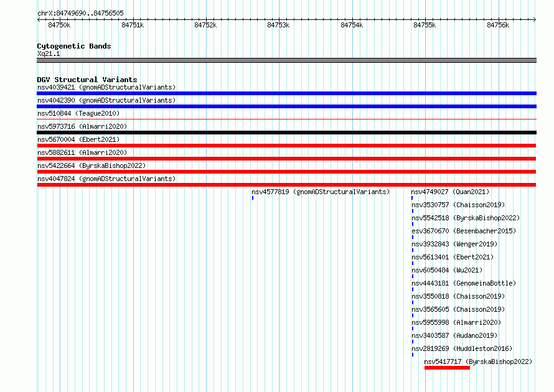Open the nsv6050484 (Wu2021) label
The image size is (554, 392).
447,270
